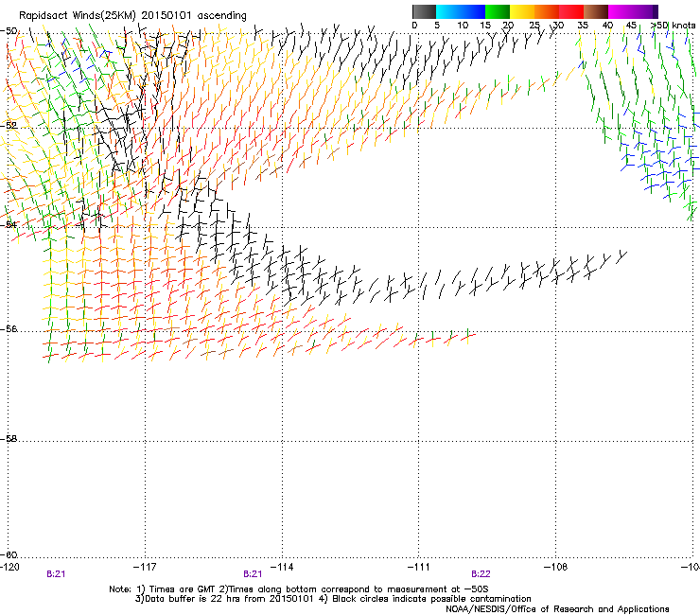Viewport: 700px width, 615px height.
Task: Select the gray 0-5 knots color bar segment
Action: click(424, 11)
